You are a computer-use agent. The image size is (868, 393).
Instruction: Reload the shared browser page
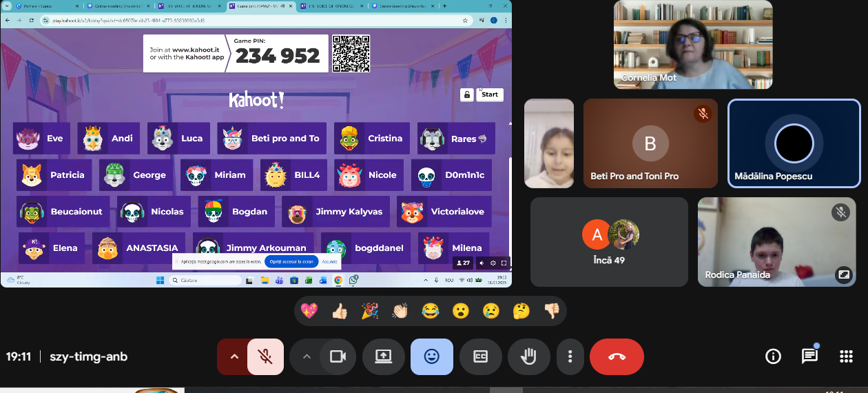pos(30,21)
